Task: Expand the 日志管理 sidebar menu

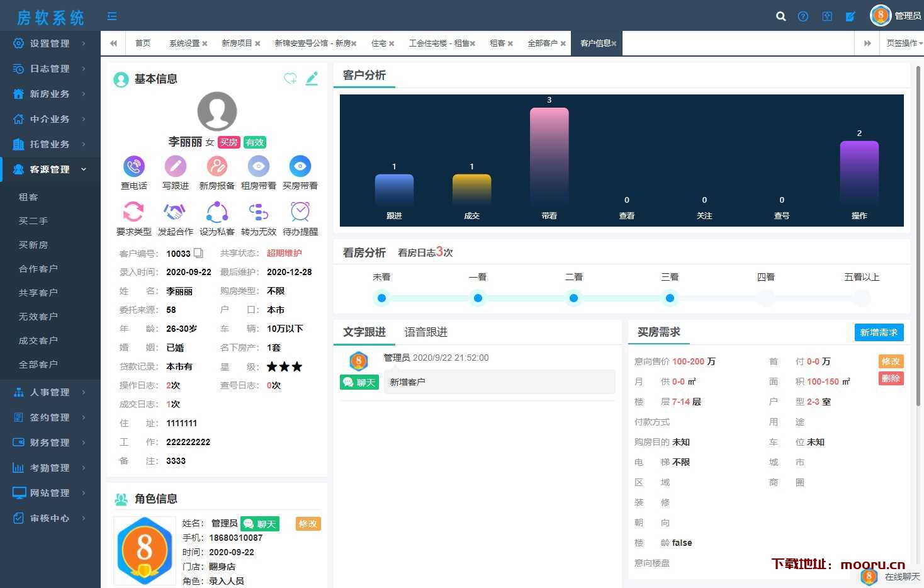Action: pyautogui.click(x=50, y=69)
